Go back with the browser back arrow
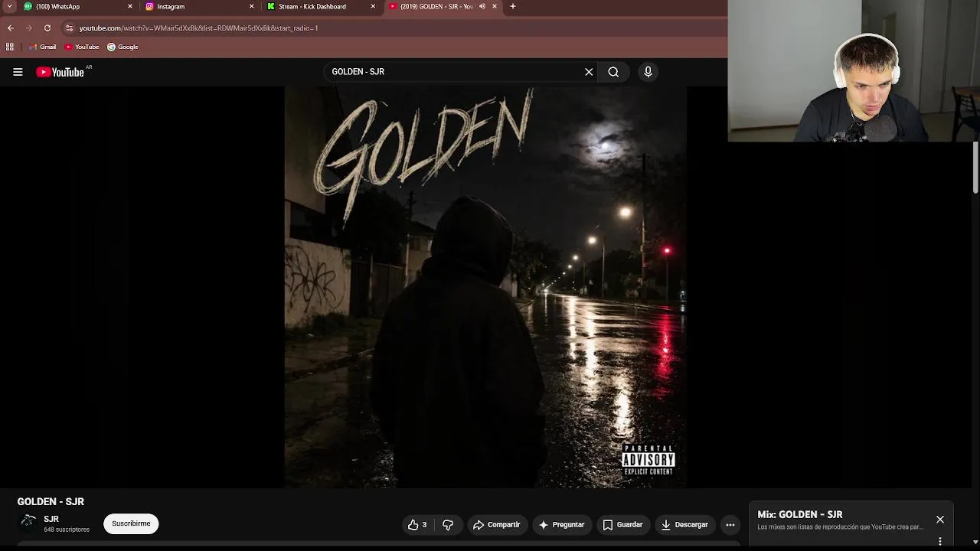 pyautogui.click(x=10, y=28)
